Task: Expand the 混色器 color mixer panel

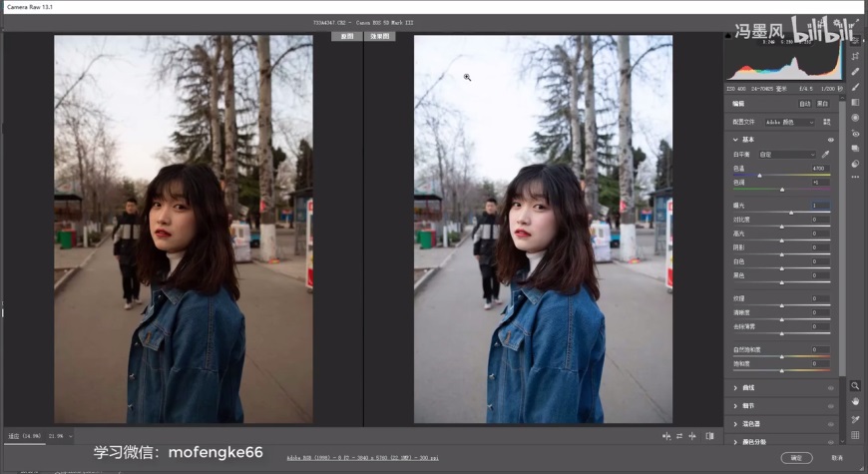Action: [x=735, y=424]
